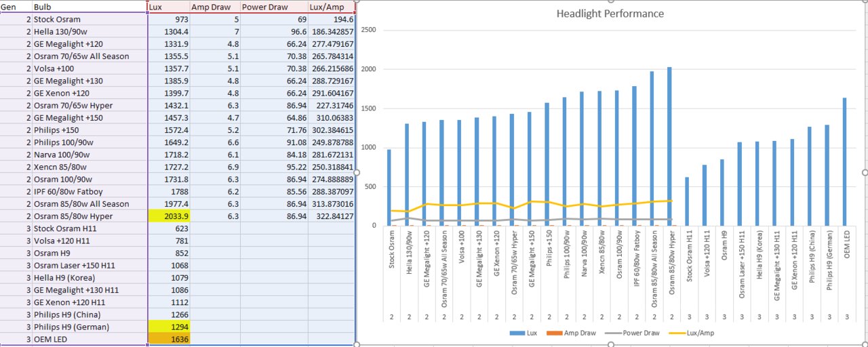
Task: Select the Stock Osram H11 cell
Action: pos(90,228)
